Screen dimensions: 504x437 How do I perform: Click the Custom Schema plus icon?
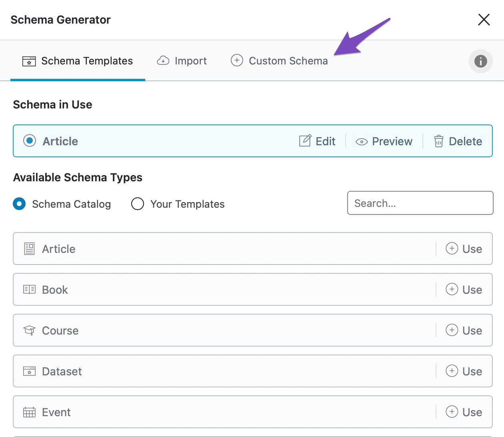click(237, 60)
